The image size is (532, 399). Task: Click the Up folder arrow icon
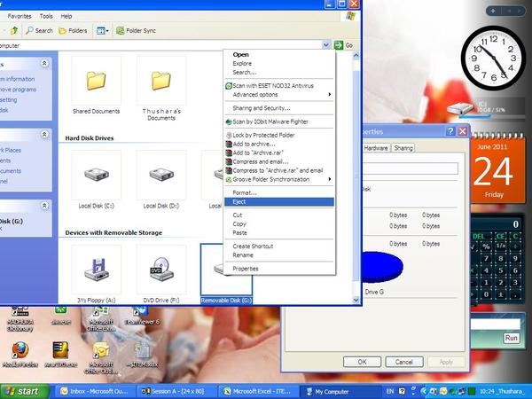14,30
